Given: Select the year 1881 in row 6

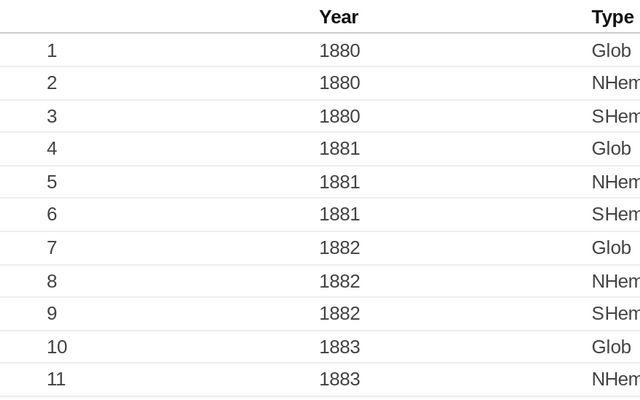Looking at the screenshot, I should point(339,215).
